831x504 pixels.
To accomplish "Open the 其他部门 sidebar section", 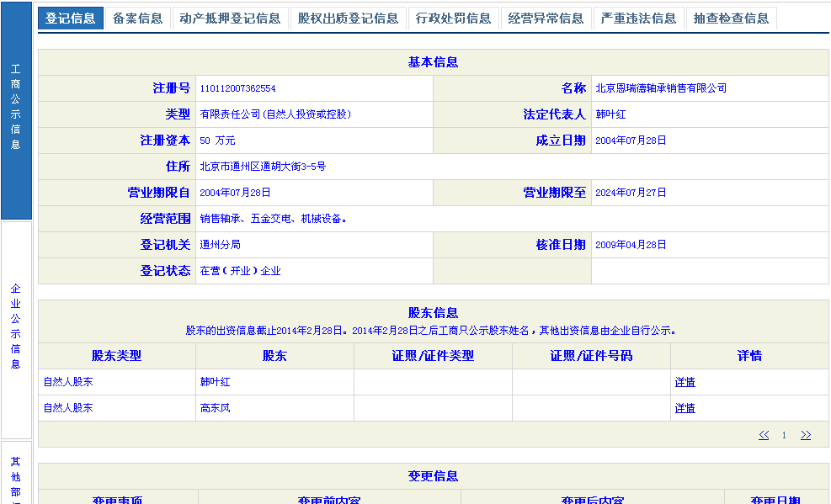I will tap(16, 475).
